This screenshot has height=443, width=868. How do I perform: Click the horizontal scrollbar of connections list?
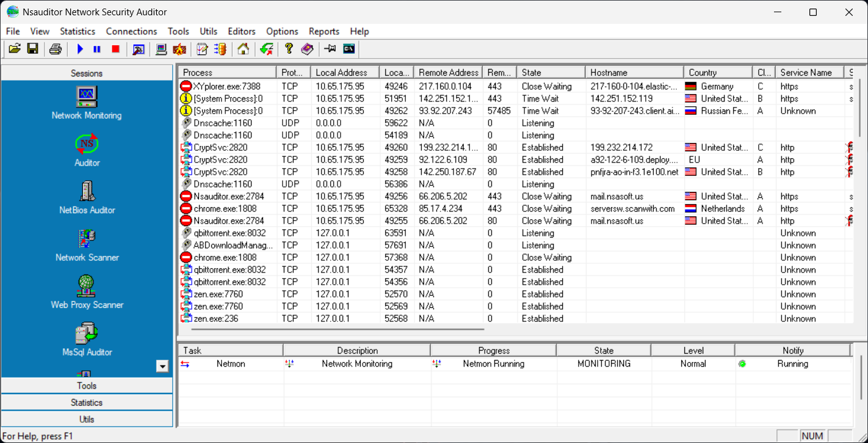(x=338, y=329)
